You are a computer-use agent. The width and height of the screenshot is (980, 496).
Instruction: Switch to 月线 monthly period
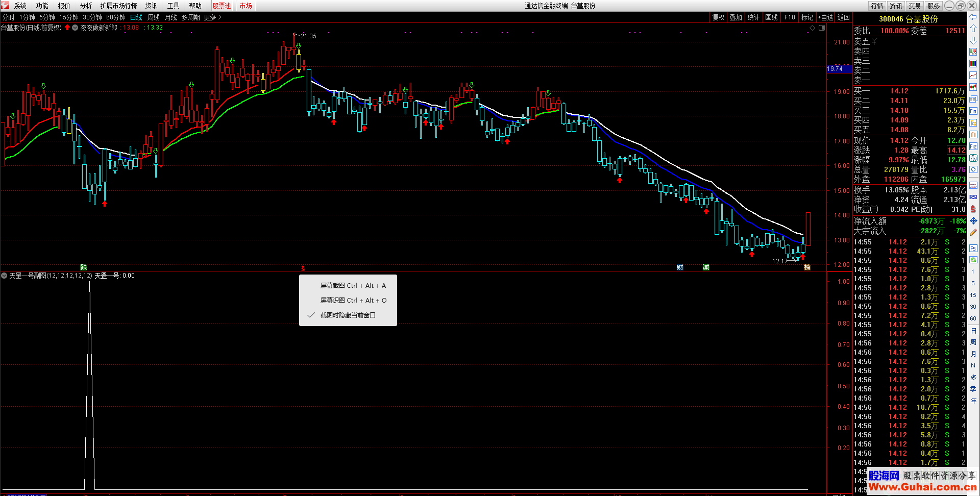tap(171, 17)
